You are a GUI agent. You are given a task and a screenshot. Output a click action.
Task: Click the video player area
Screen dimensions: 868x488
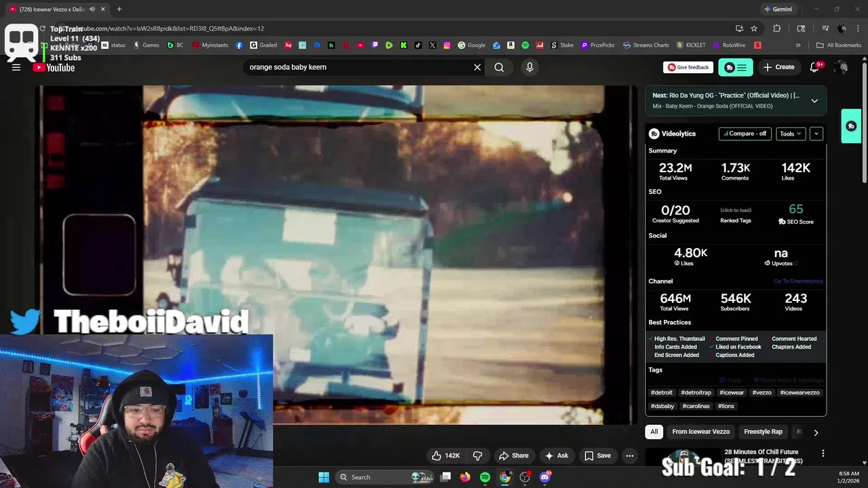[x=337, y=254]
